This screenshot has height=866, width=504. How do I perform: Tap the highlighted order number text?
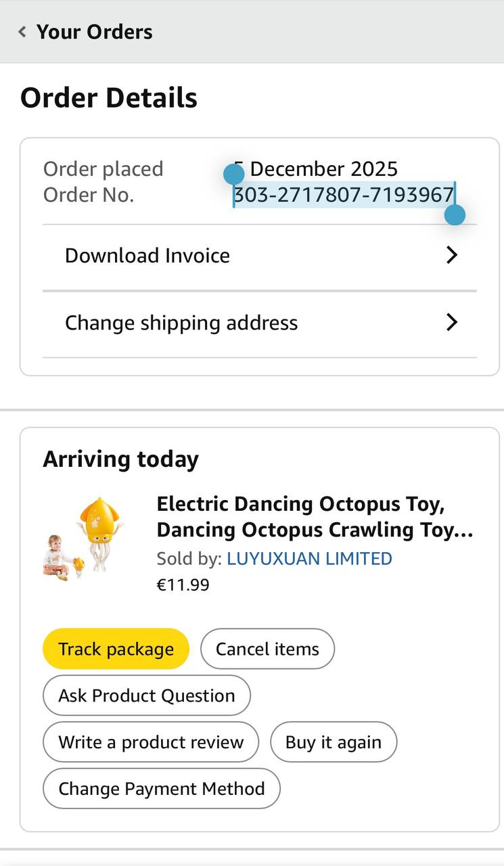coord(343,196)
